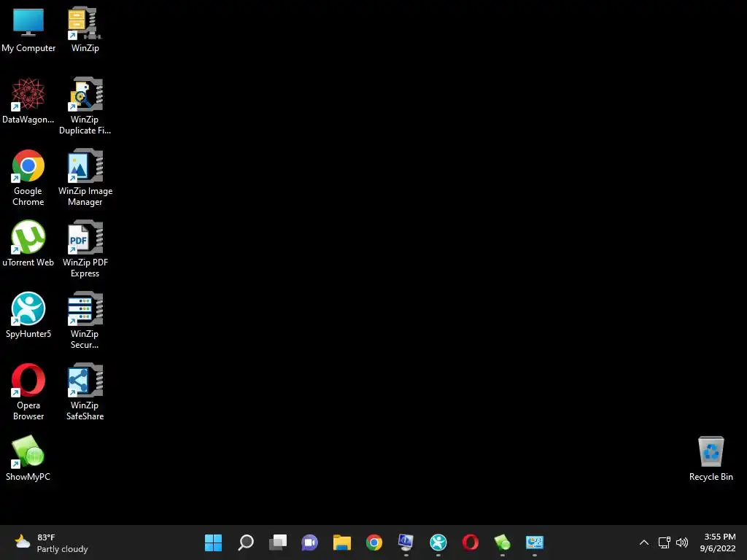Select the WinZip SafeShare desktop shortcut
Viewport: 747px width, 560px height.
(x=85, y=392)
